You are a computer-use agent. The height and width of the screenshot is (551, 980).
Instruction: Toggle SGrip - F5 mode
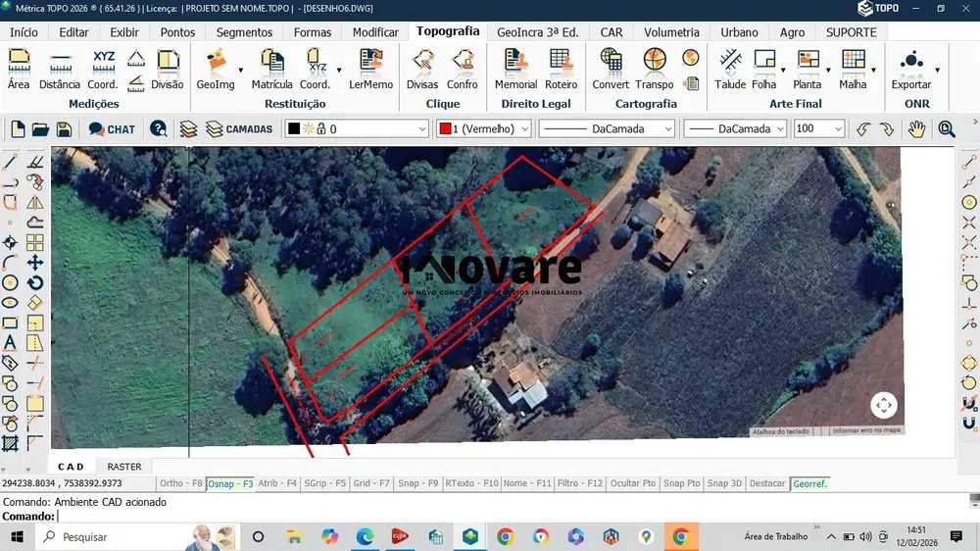click(325, 483)
